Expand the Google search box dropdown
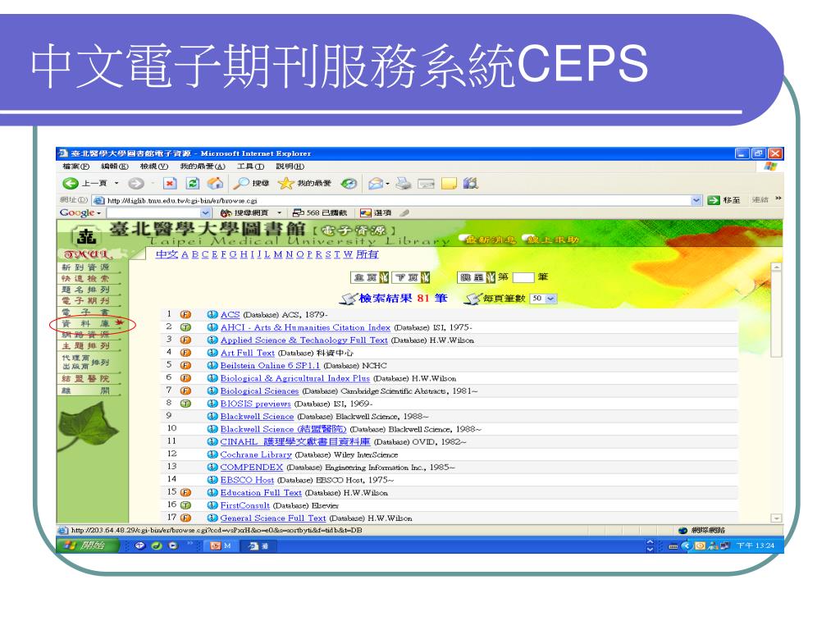This screenshot has width=840, height=630. pos(206,212)
